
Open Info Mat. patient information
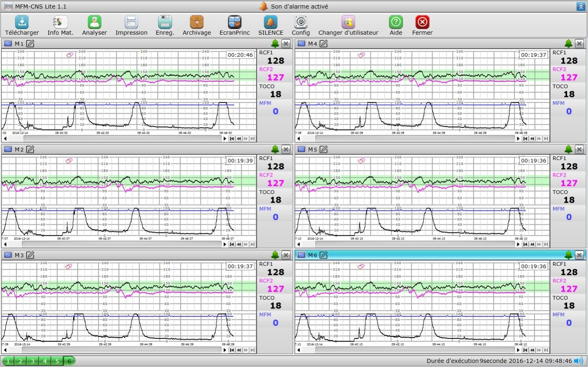click(60, 22)
